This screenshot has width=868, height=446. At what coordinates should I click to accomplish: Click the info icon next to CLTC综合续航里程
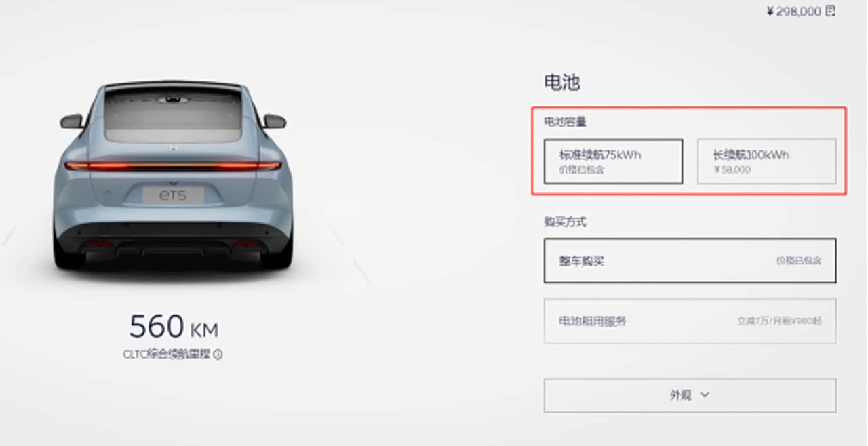pyautogui.click(x=218, y=354)
